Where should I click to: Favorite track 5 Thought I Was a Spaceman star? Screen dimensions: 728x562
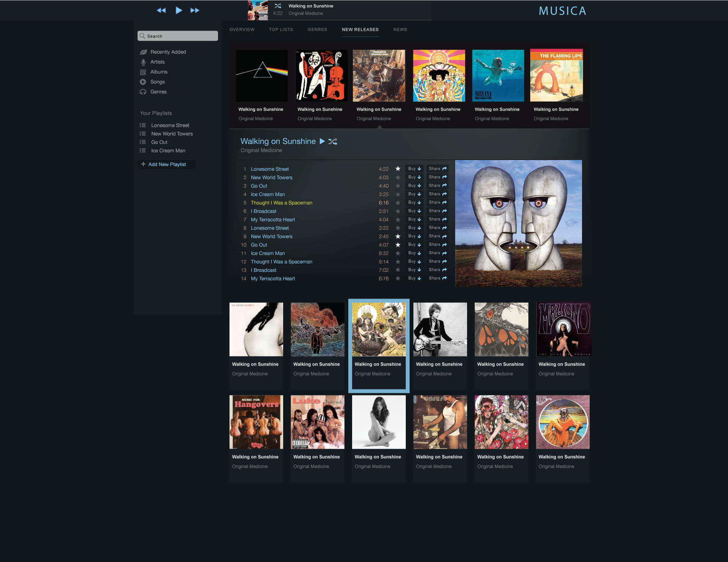pyautogui.click(x=398, y=203)
